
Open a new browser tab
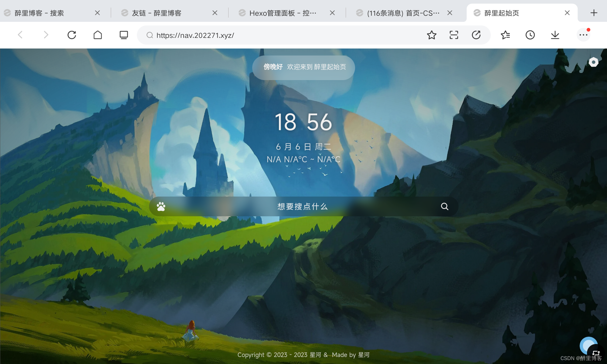[594, 13]
